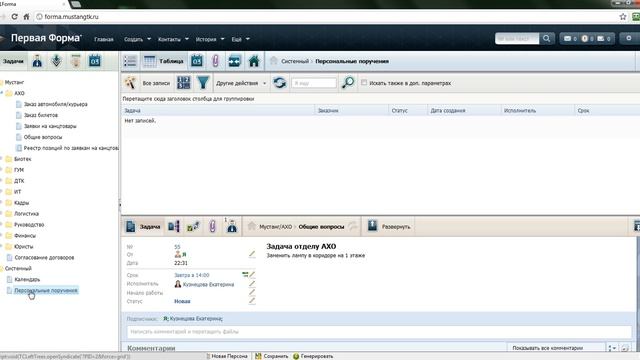Open the Создать menu dropdown

137,40
